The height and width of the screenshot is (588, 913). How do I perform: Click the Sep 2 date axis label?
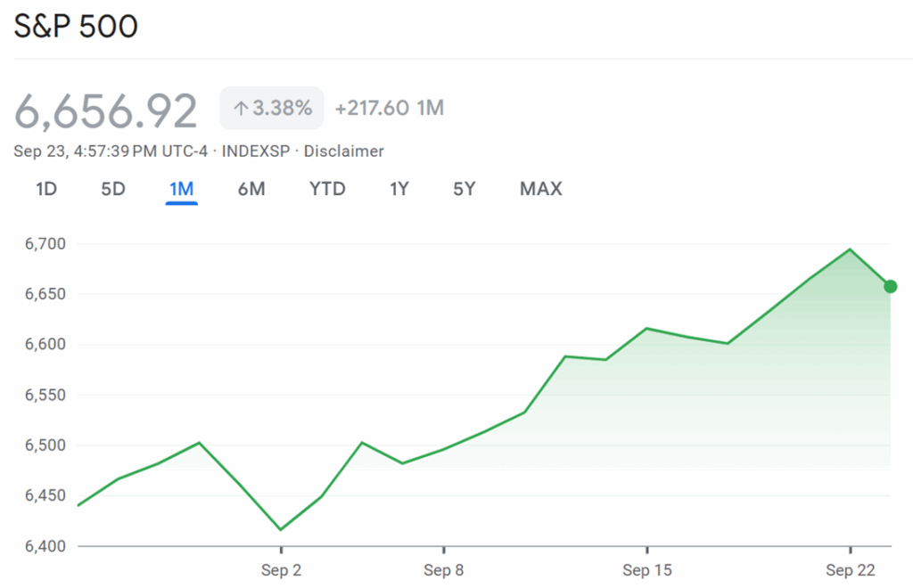pos(281,570)
